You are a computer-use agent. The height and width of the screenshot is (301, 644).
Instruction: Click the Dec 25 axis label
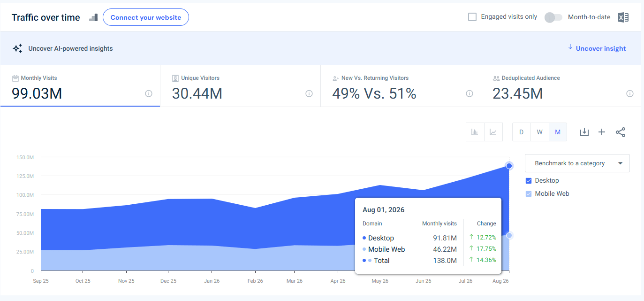tap(168, 281)
